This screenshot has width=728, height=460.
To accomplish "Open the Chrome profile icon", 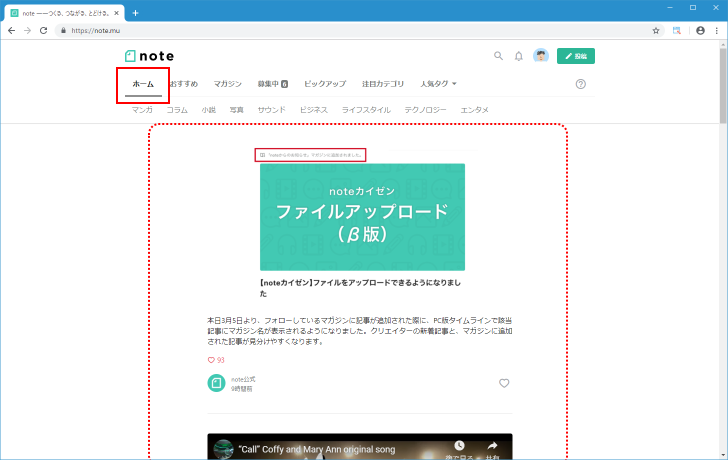I will coord(700,31).
